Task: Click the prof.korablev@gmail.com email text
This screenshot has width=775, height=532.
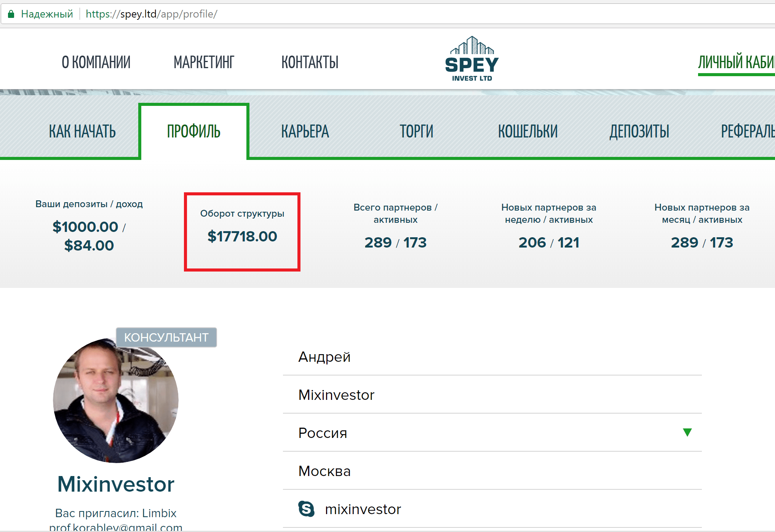Action: tap(116, 527)
